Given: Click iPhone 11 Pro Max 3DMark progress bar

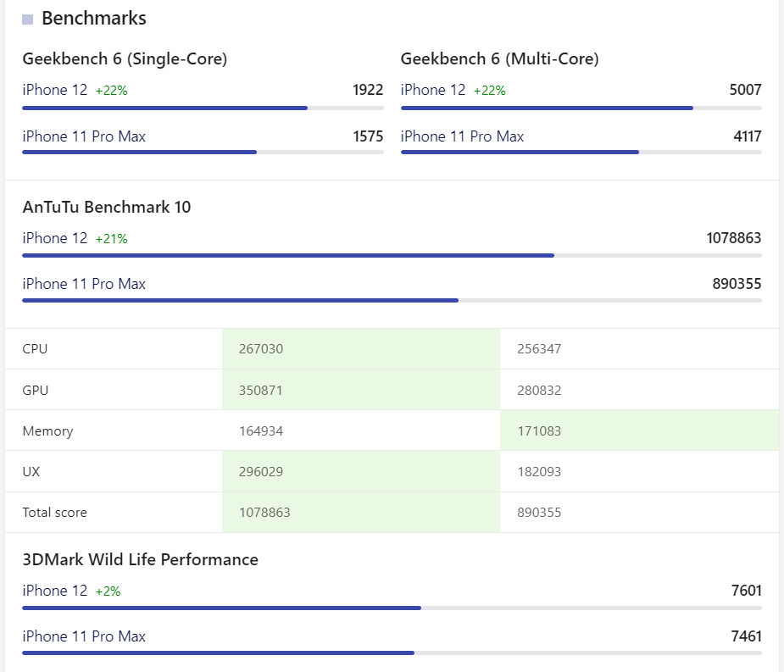Looking at the screenshot, I should [x=392, y=653].
